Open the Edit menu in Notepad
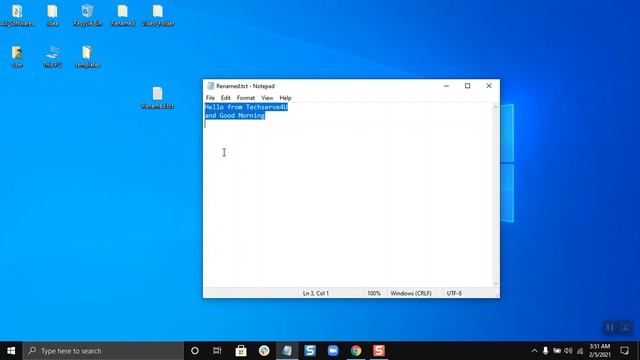The width and height of the screenshot is (640, 360). pos(226,98)
